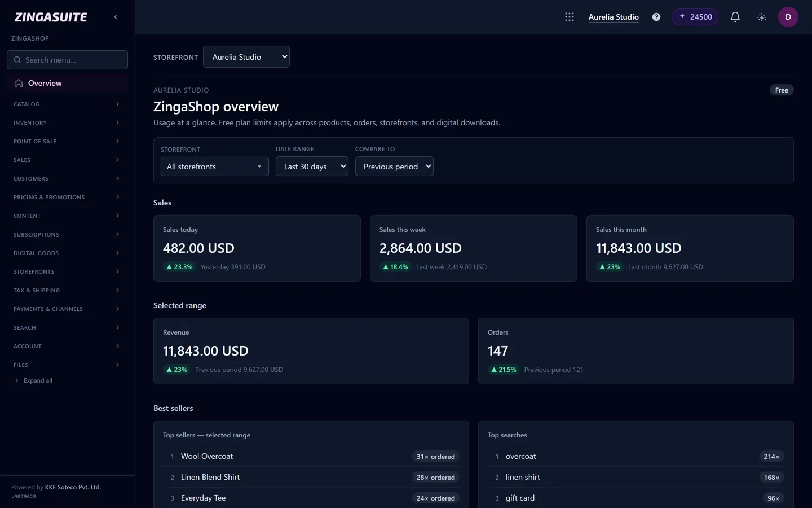Image resolution: width=812 pixels, height=508 pixels.
Task: Expand the Subscriptions section
Action: click(x=67, y=234)
